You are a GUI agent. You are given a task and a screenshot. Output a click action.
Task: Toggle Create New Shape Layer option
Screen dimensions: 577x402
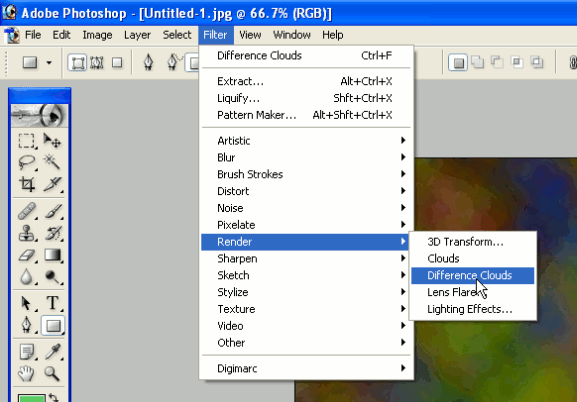[x=458, y=63]
